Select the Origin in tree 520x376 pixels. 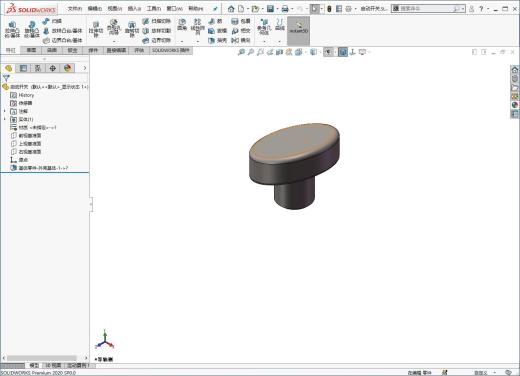click(x=19, y=160)
